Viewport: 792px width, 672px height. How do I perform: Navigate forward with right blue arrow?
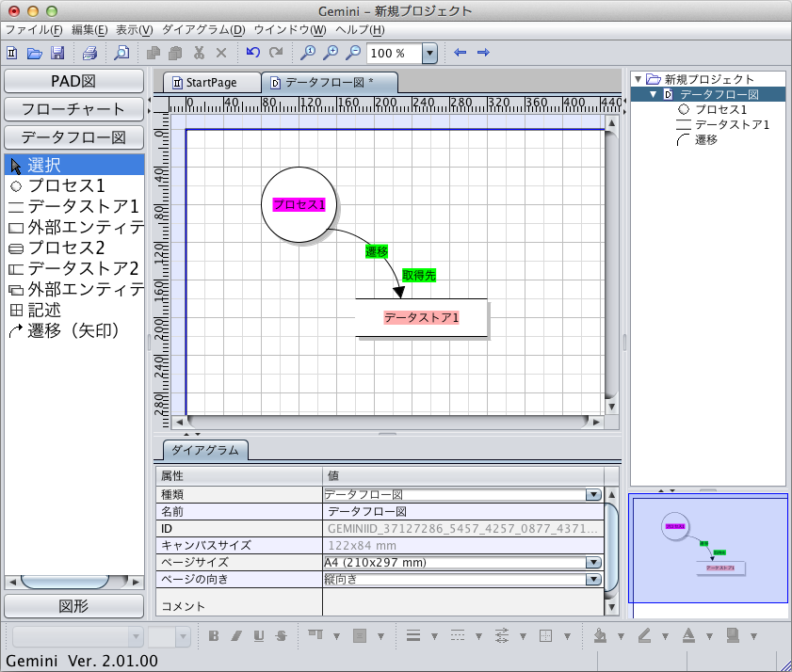click(x=483, y=52)
